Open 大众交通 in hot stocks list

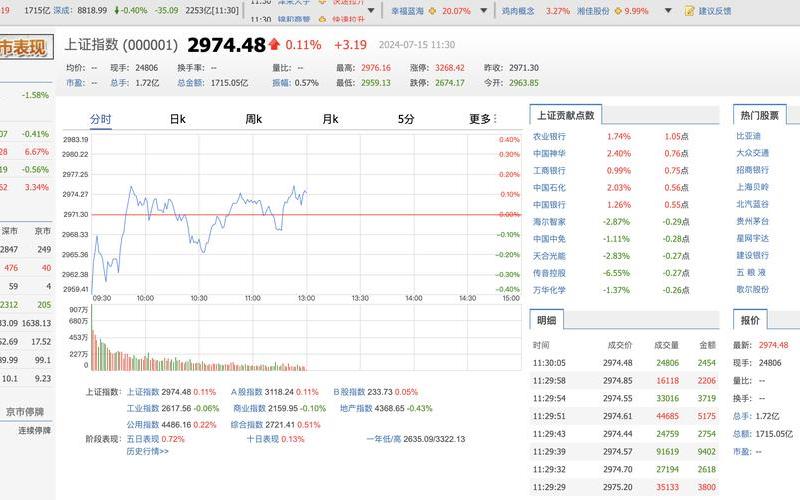click(753, 153)
